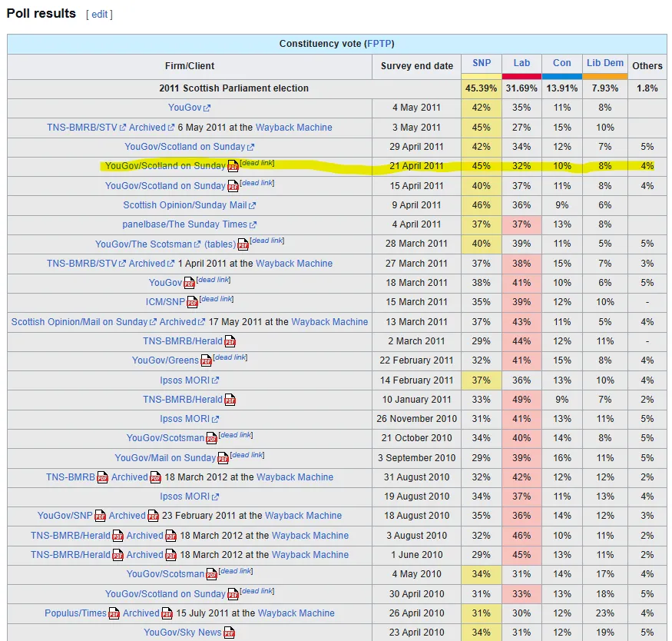Open Wayback Machine link in 3 May 2011 row
Image resolution: width=672 pixels, height=641 pixels.
pos(294,128)
